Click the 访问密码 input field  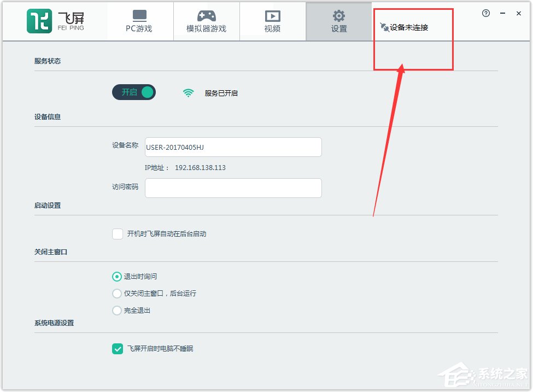coord(233,188)
